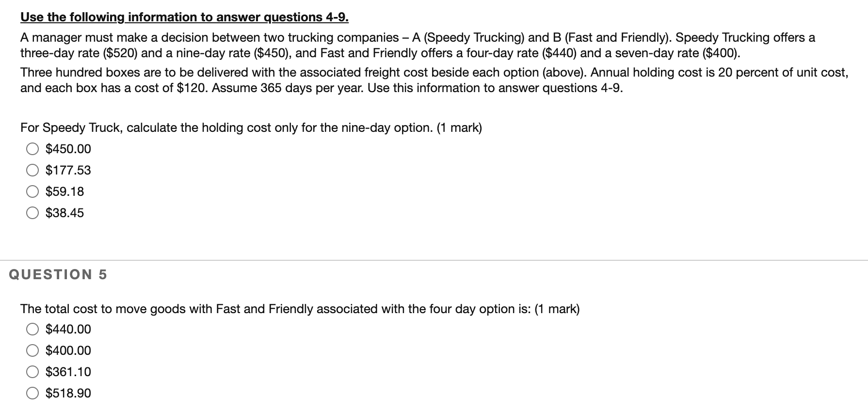Viewport: 868px width, 412px height.
Task: Choose $518.90 for Question 5
Action: (32, 393)
